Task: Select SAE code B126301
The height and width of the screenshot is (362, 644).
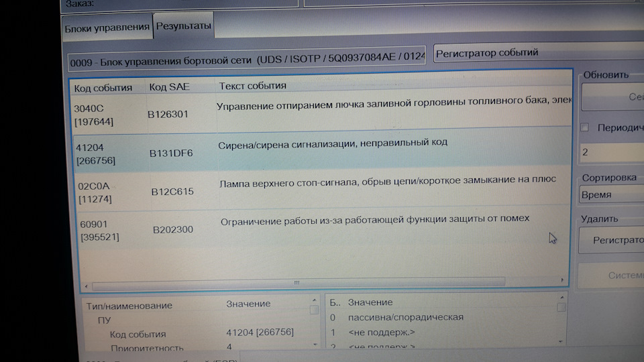Action: [168, 114]
